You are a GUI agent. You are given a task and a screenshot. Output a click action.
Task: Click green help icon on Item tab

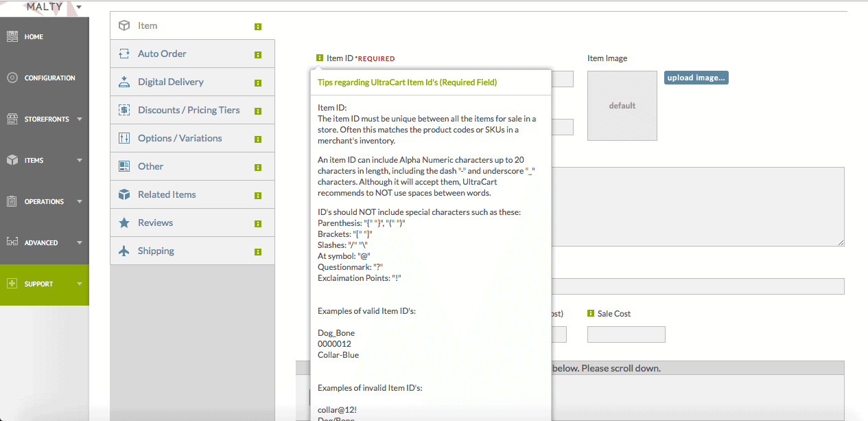[x=258, y=27]
